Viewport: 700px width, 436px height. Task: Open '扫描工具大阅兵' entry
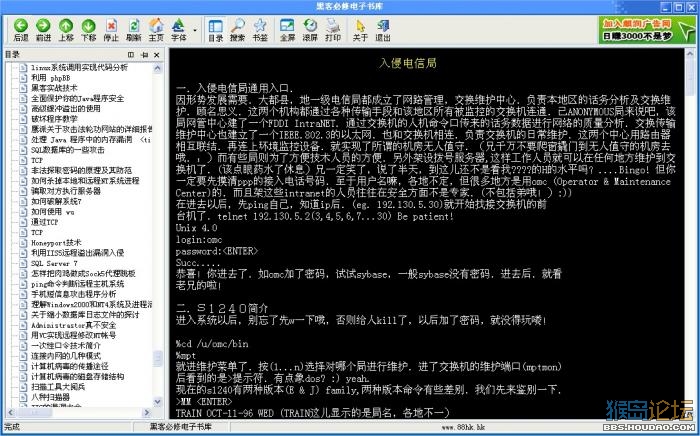[58, 387]
